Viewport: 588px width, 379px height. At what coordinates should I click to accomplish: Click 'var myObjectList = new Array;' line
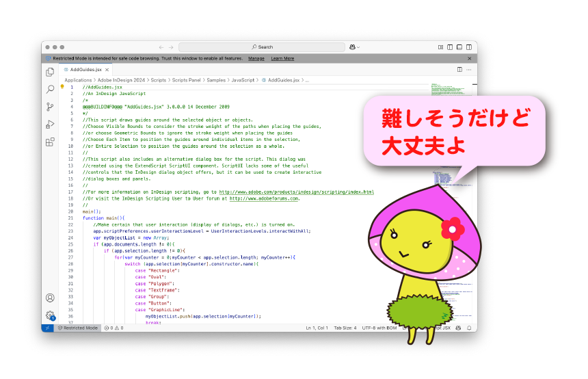pyautogui.click(x=131, y=238)
